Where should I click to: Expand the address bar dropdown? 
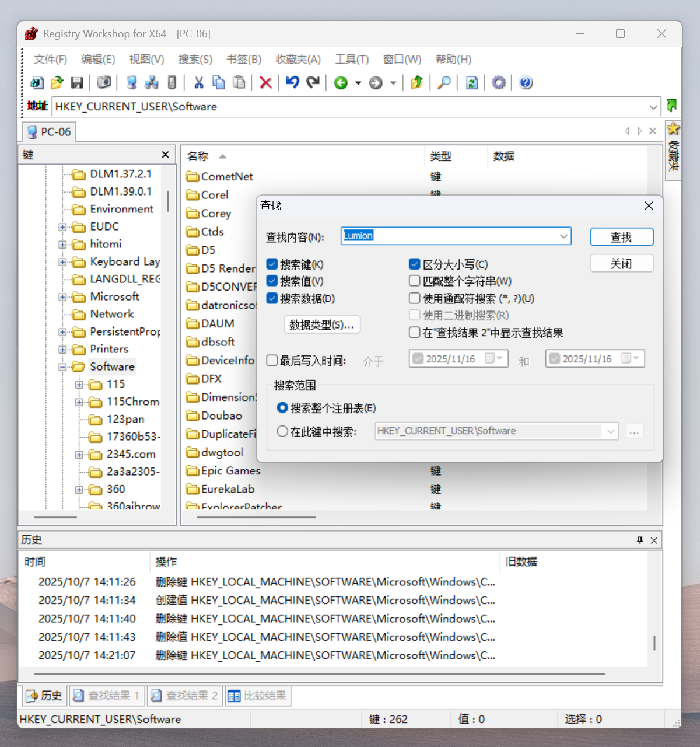click(x=653, y=107)
